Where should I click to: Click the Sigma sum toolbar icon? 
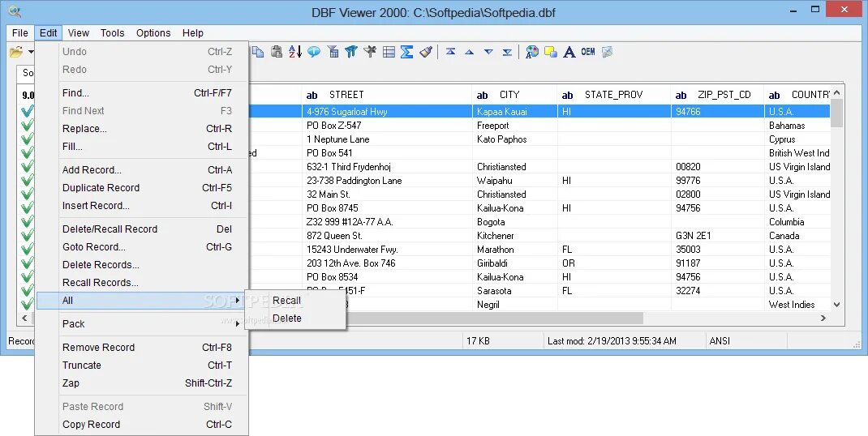[407, 52]
